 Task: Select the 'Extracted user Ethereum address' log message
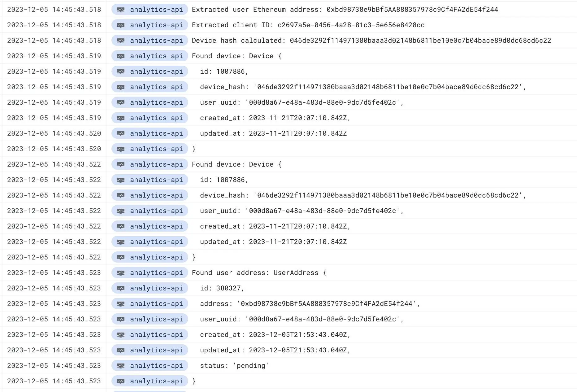coord(345,10)
